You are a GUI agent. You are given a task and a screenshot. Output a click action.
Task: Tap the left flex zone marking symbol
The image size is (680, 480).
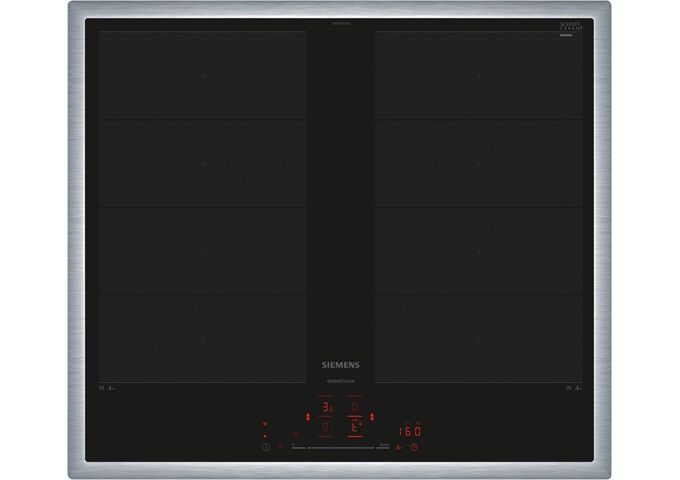(x=107, y=388)
